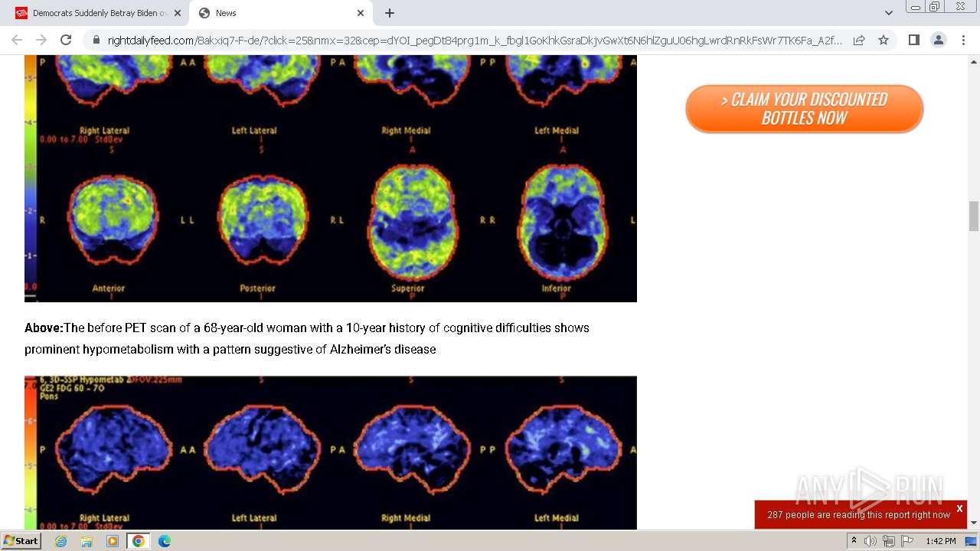The image size is (980, 551).
Task: Click the page vertical scrollbar thumb
Action: [x=974, y=216]
